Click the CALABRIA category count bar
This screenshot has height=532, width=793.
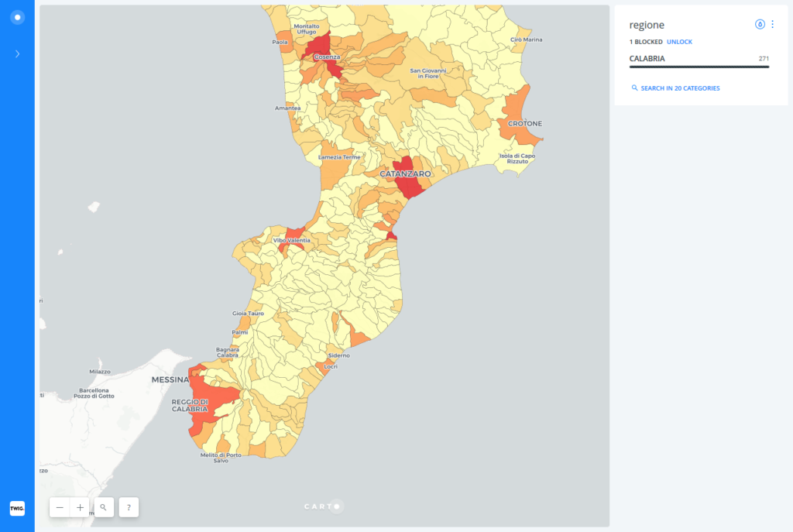(699, 67)
